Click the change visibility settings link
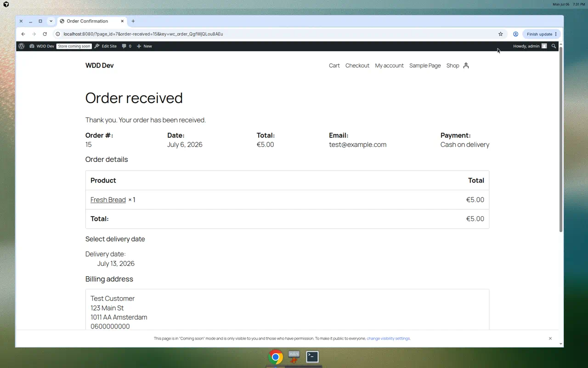Viewport: 588px width, 368px height. (388, 339)
